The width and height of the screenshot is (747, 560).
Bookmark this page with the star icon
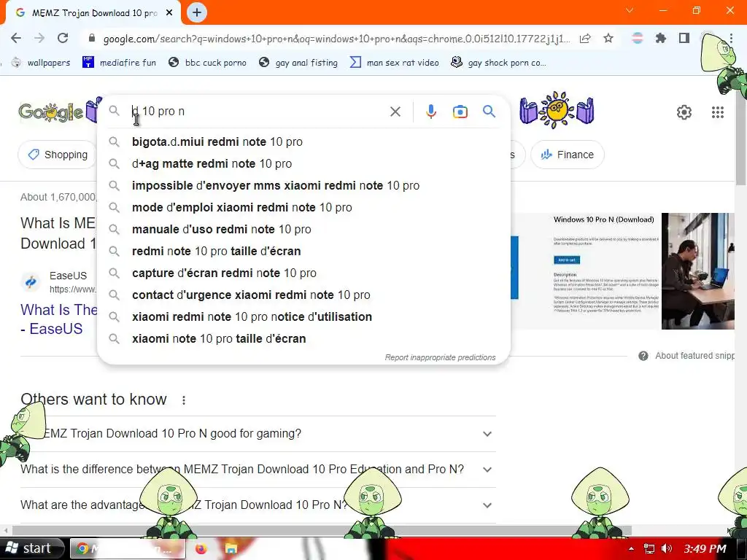click(608, 38)
